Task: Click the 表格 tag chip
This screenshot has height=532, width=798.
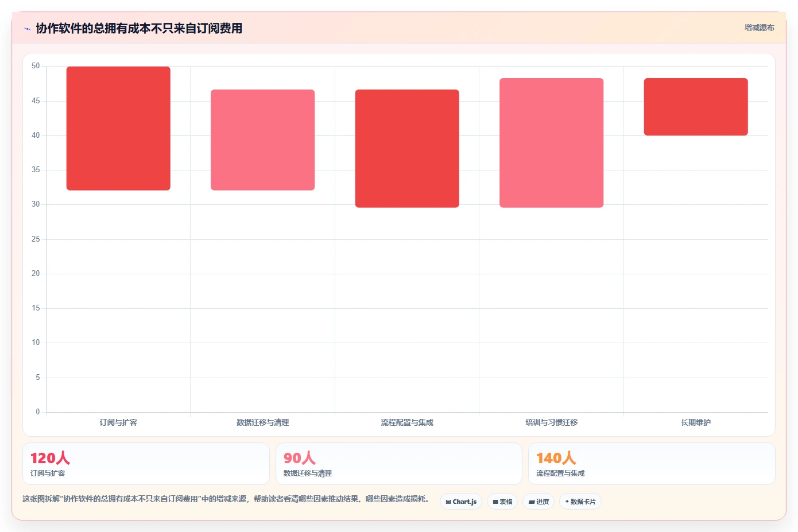Action: [x=502, y=502]
